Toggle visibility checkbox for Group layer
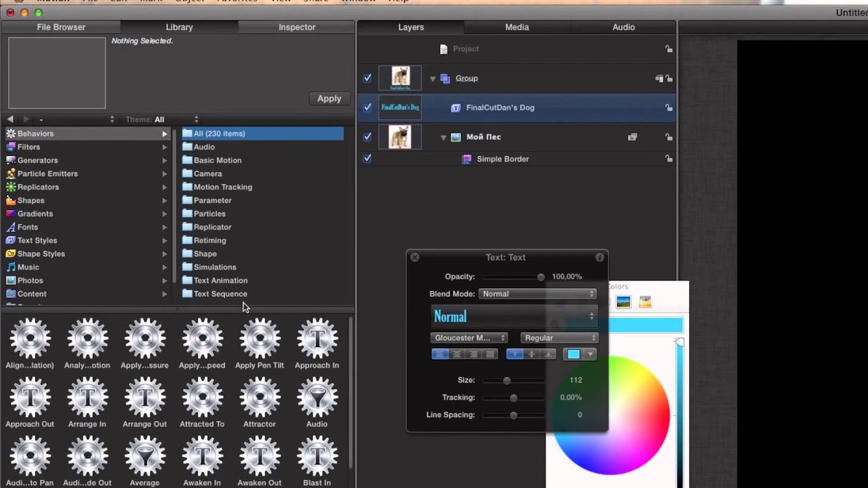 pos(368,78)
